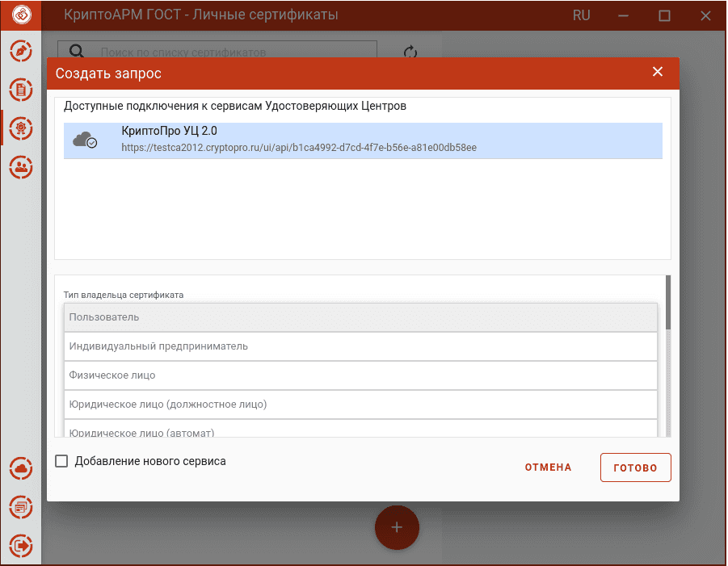Open the contacts section with the people icon

coord(21,167)
